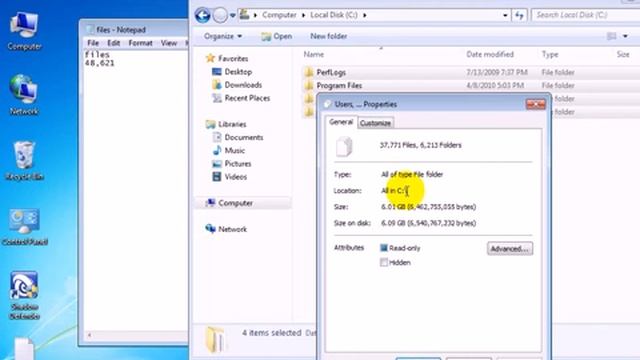
Task: Switch to General tab in Properties
Action: coord(341,122)
